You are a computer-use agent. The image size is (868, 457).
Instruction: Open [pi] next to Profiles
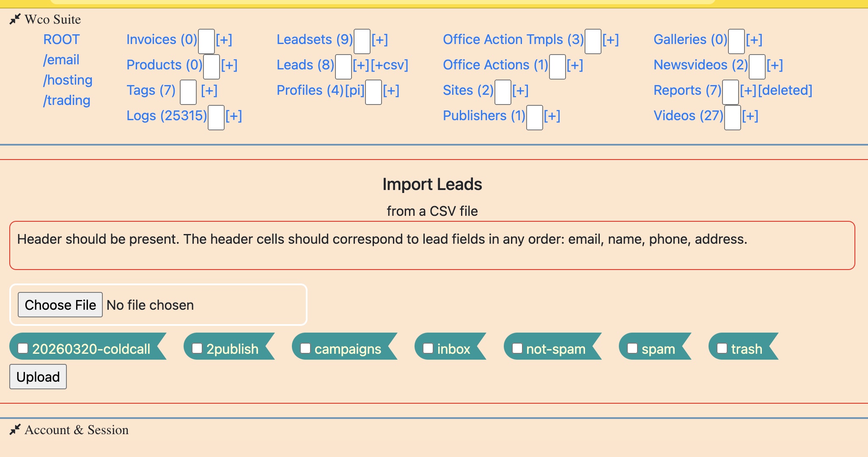tap(354, 90)
